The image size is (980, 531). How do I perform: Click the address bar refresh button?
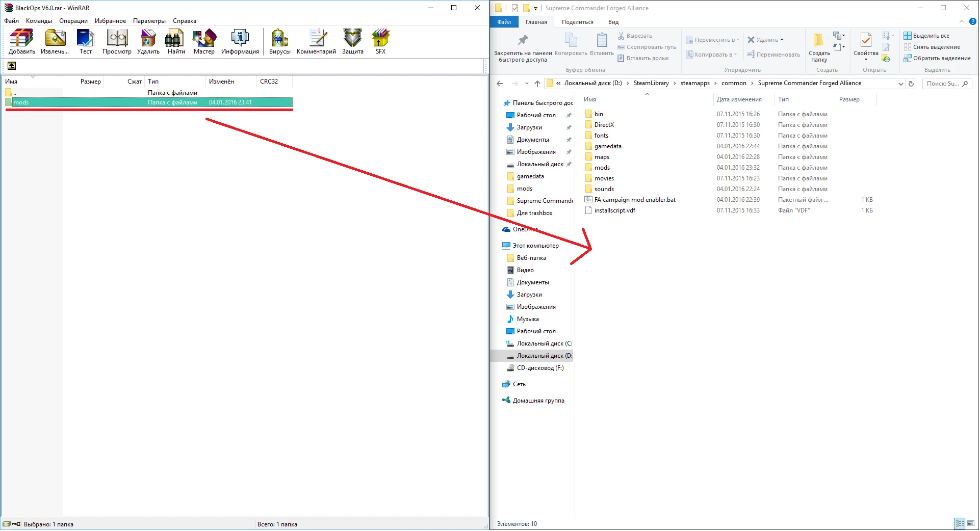(911, 83)
